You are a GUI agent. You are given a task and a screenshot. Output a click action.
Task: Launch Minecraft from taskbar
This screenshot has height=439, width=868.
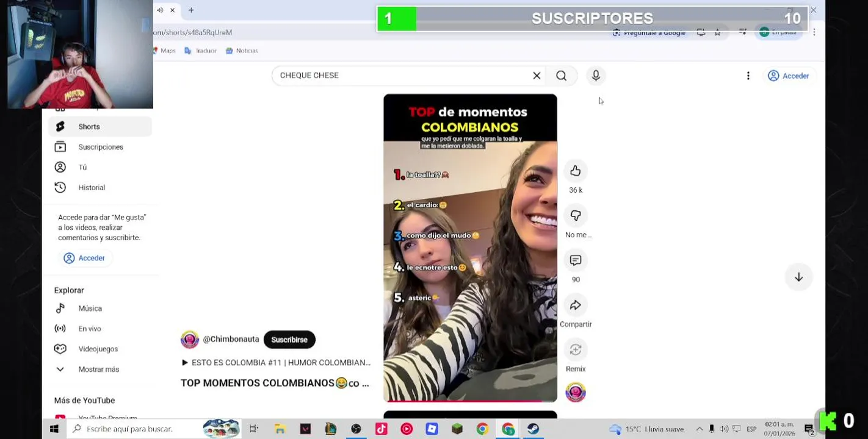pyautogui.click(x=457, y=429)
